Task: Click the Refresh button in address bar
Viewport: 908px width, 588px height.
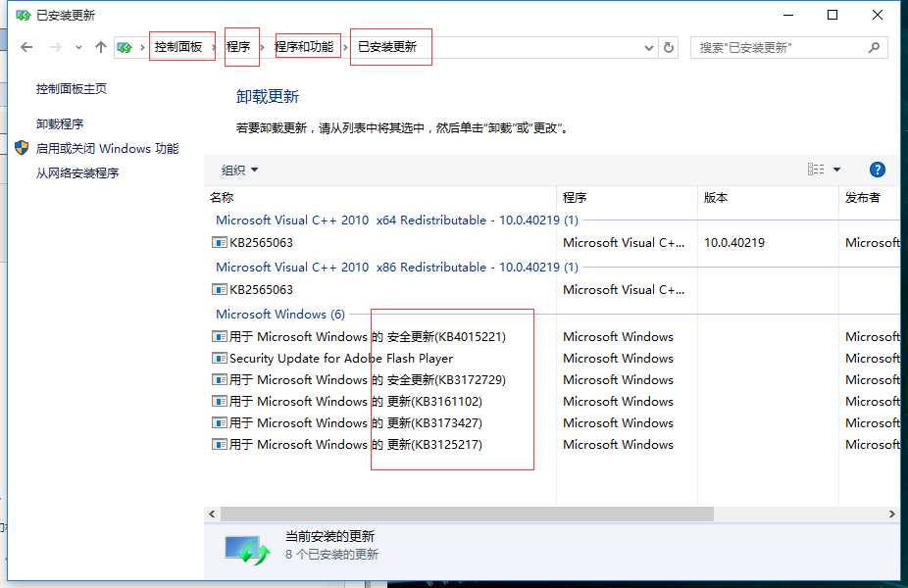Action: coord(669,47)
